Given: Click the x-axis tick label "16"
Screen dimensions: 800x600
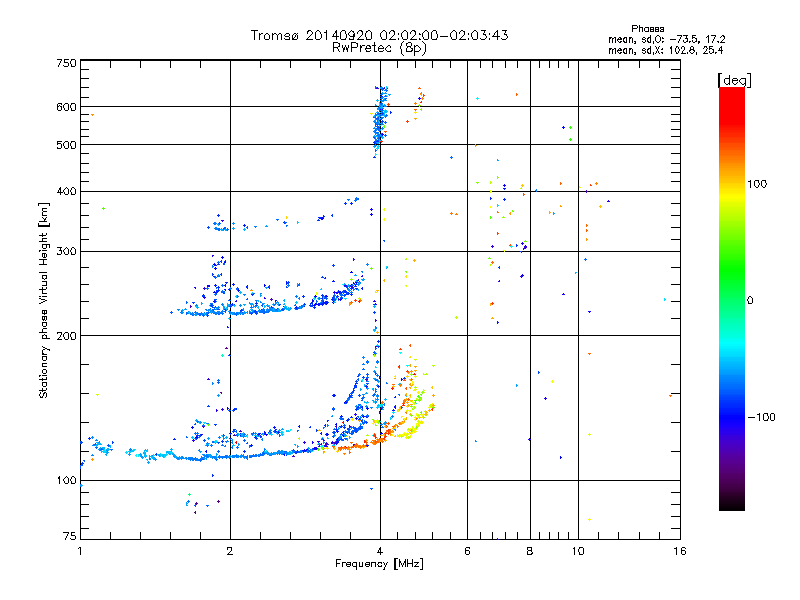Looking at the screenshot, I should (680, 551).
